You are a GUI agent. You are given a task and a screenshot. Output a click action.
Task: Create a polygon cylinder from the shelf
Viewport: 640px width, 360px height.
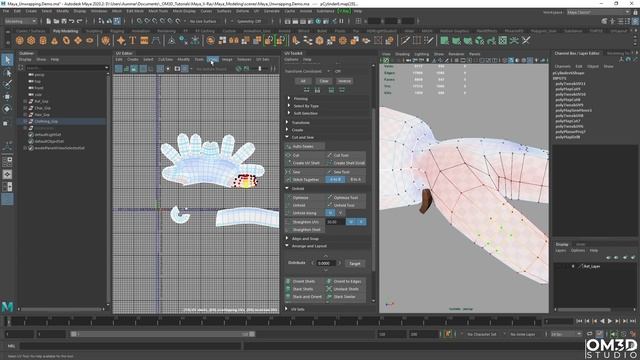[x=43, y=40]
